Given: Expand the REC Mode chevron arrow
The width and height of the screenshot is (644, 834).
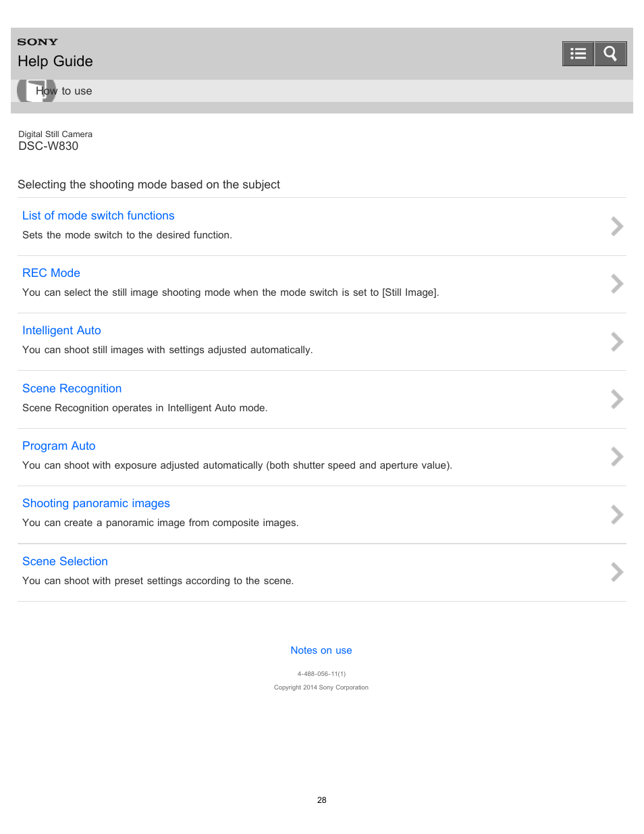Looking at the screenshot, I should pos(616,284).
